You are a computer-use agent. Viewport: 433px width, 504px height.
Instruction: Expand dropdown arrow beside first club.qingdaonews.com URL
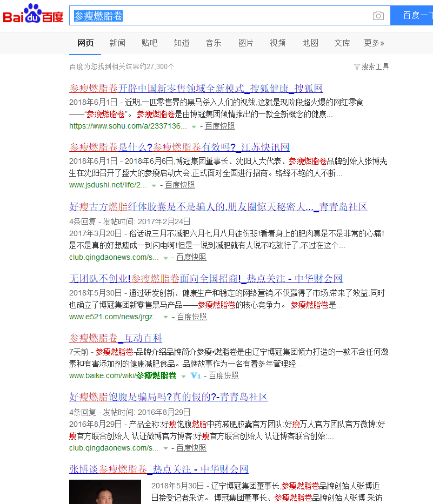click(165, 258)
